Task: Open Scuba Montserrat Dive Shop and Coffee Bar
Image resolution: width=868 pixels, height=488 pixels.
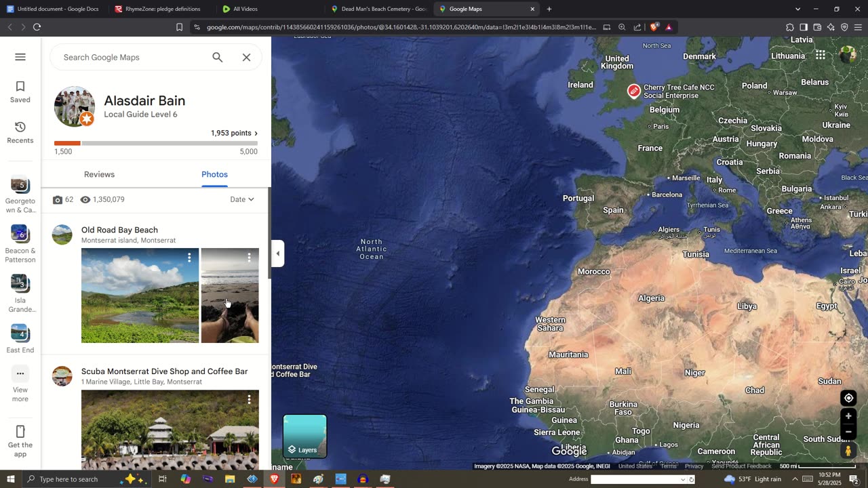Action: tap(164, 371)
